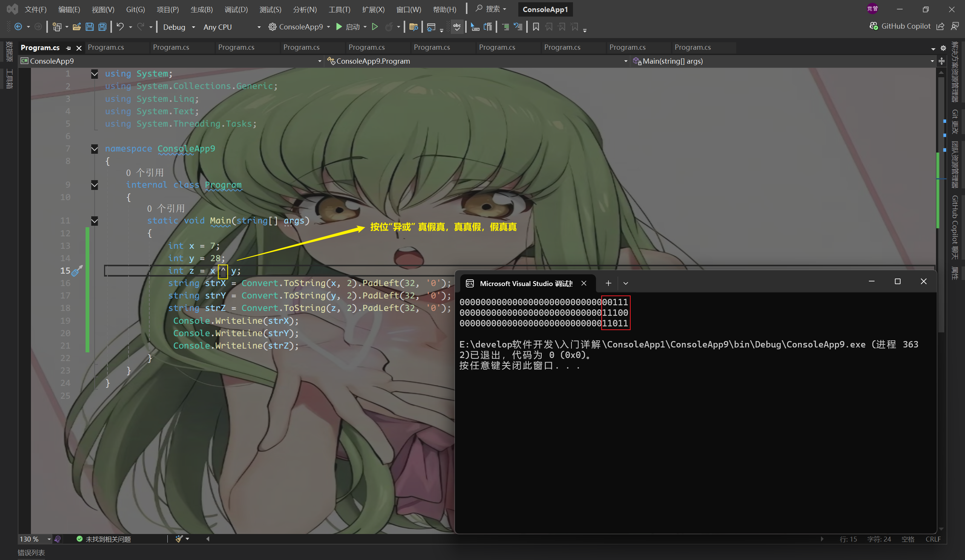The width and height of the screenshot is (965, 560).
Task: Open the ConsoleApp9.Program type dropdown
Action: 477,61
